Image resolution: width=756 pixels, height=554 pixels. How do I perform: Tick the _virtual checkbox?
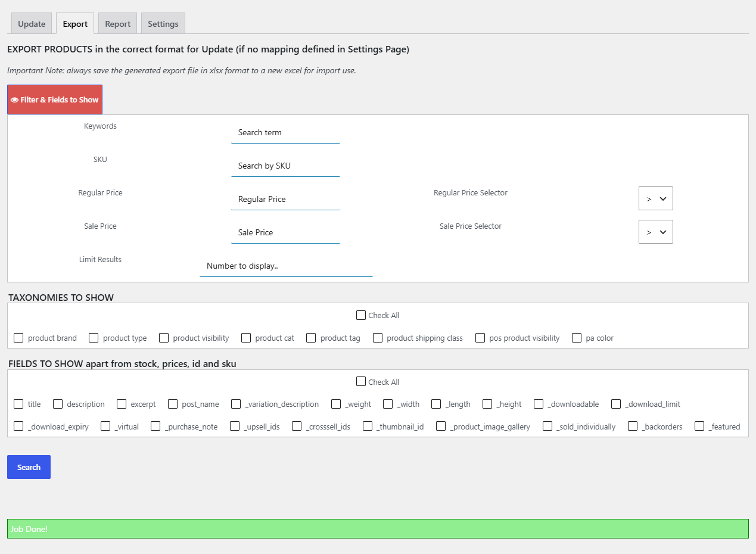coord(105,426)
